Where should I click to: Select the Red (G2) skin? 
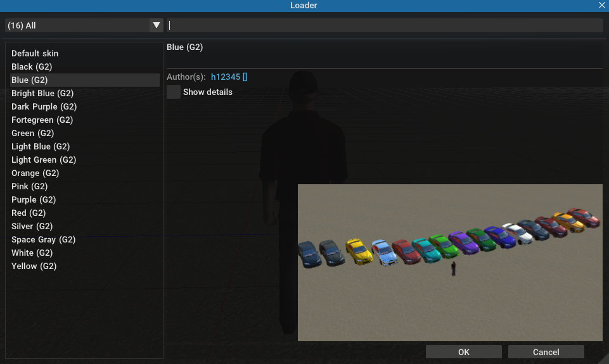click(29, 213)
